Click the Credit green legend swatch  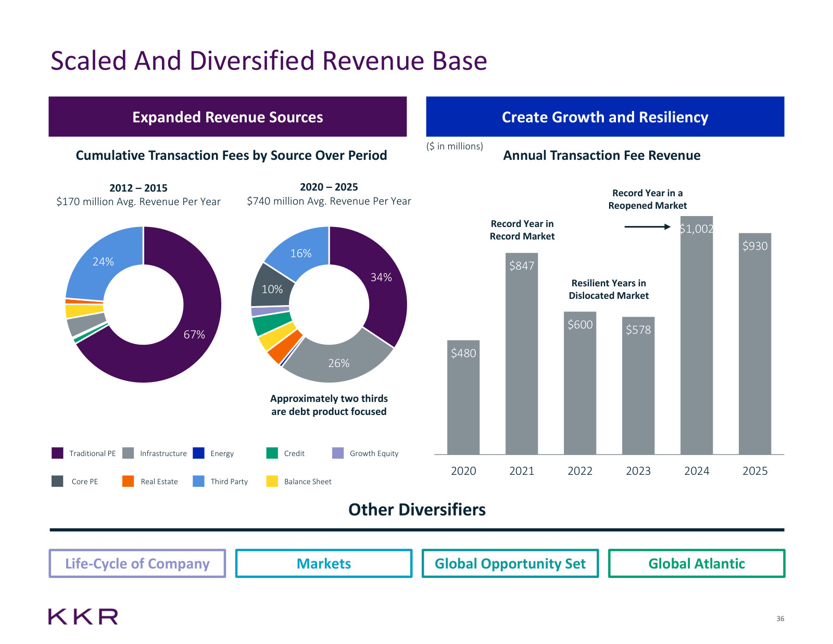(x=272, y=453)
